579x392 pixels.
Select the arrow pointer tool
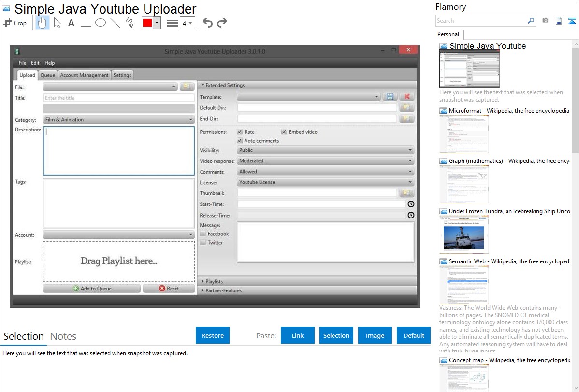(57, 23)
